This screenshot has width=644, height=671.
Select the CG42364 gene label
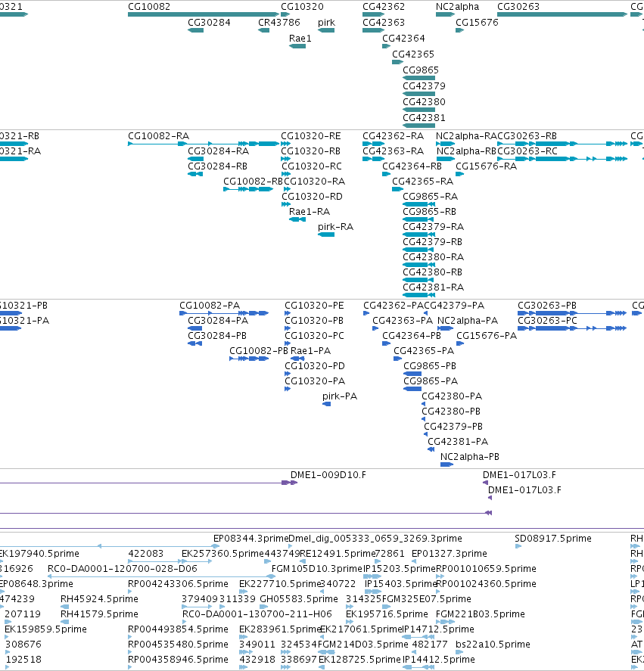tap(404, 39)
